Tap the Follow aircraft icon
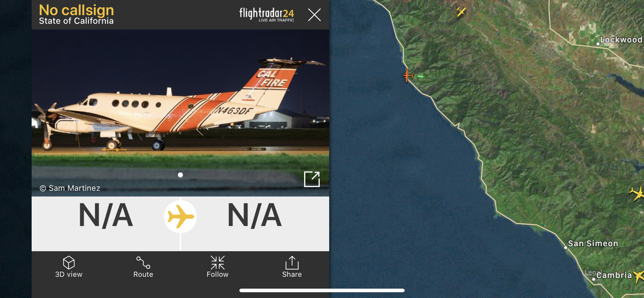This screenshot has height=298, width=644. coord(217,263)
